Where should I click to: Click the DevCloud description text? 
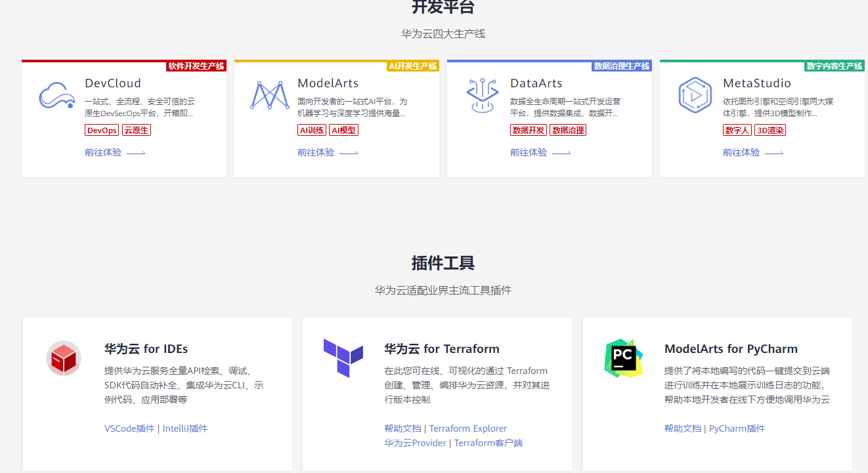[x=140, y=107]
